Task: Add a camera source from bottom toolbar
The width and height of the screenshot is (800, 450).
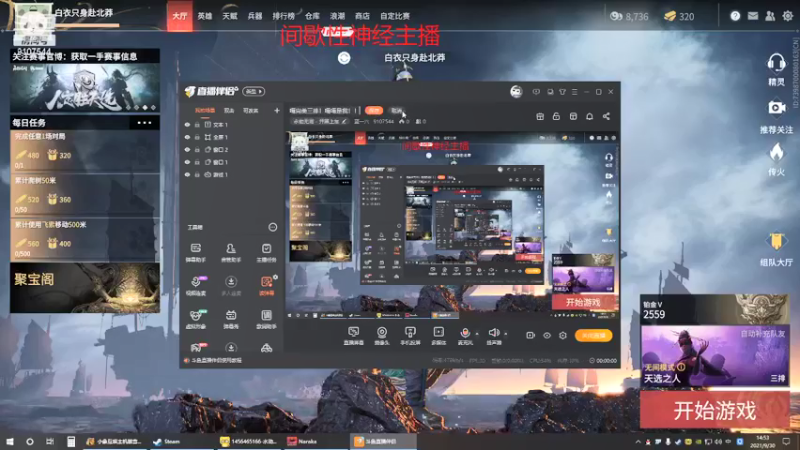Action: point(382,336)
